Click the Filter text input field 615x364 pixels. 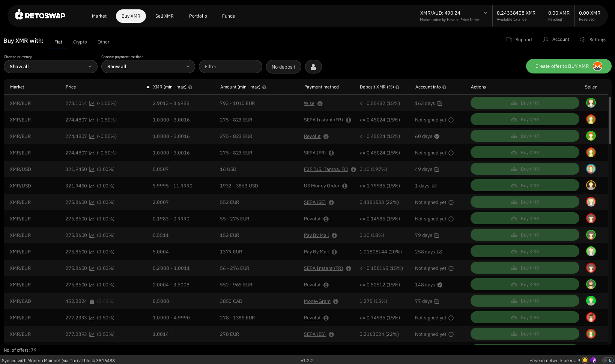click(230, 67)
